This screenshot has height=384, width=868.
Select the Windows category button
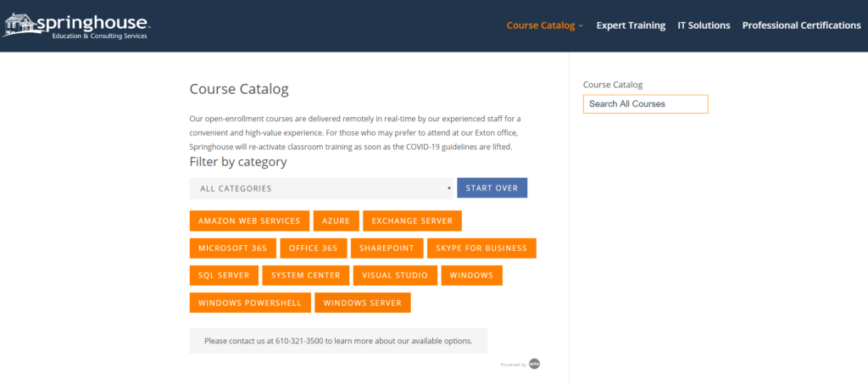[x=471, y=275]
